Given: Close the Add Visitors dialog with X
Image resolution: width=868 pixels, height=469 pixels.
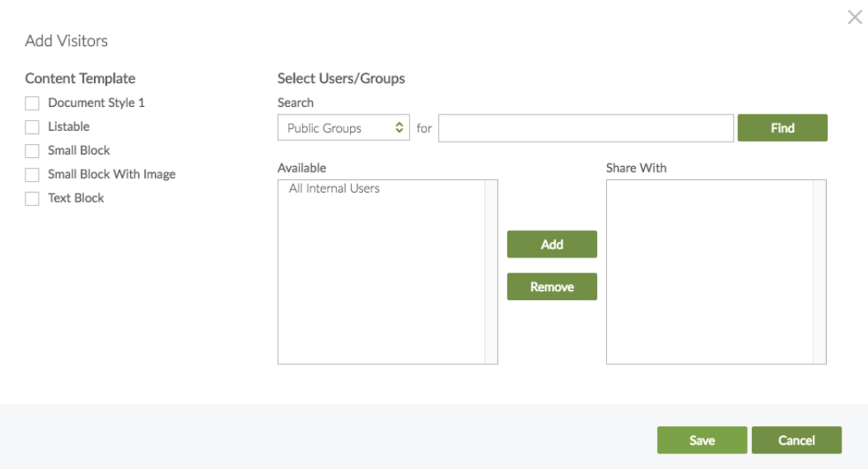Looking at the screenshot, I should [x=854, y=17].
